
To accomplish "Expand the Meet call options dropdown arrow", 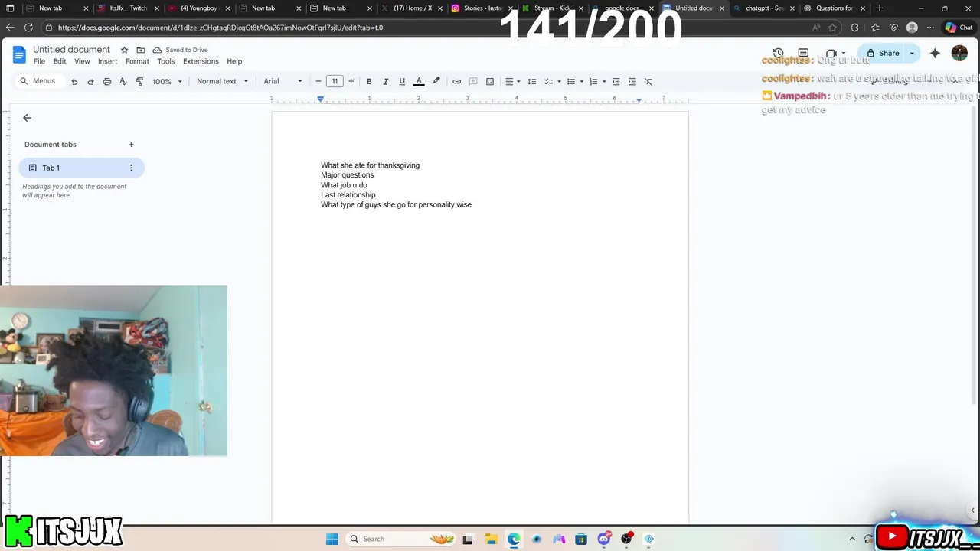I will click(844, 53).
